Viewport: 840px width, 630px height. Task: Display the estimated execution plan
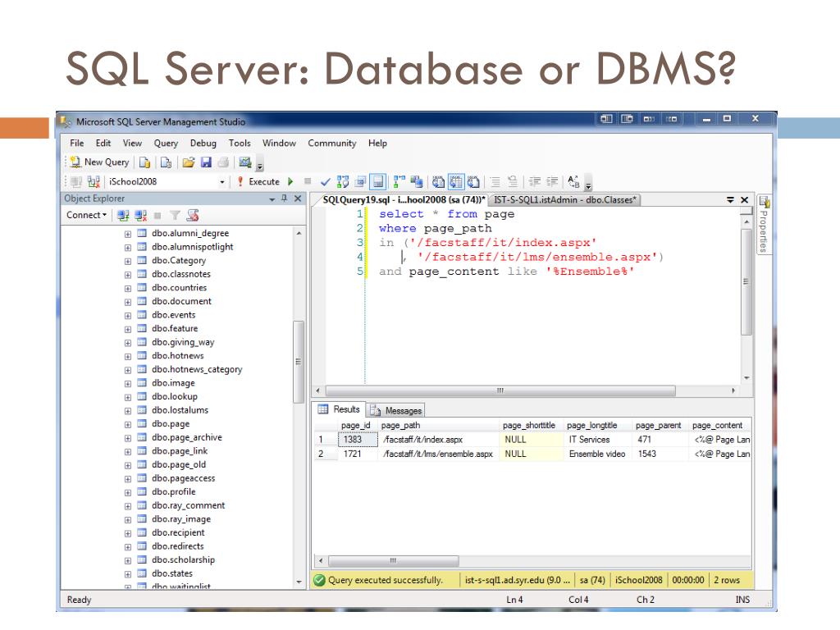click(x=343, y=182)
